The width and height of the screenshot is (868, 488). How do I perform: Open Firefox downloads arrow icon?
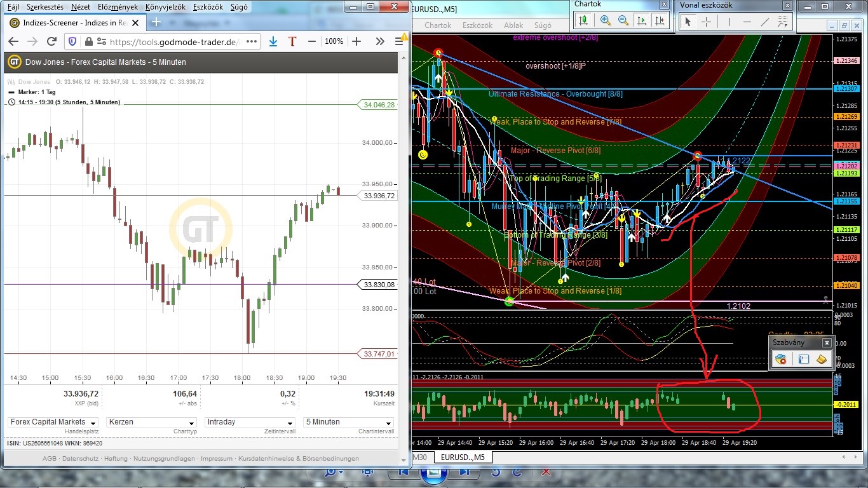tap(273, 41)
